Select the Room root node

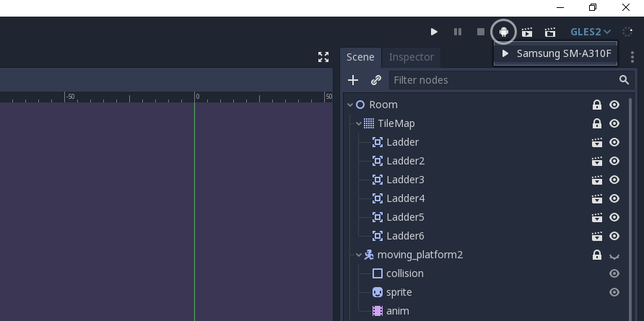(x=383, y=105)
